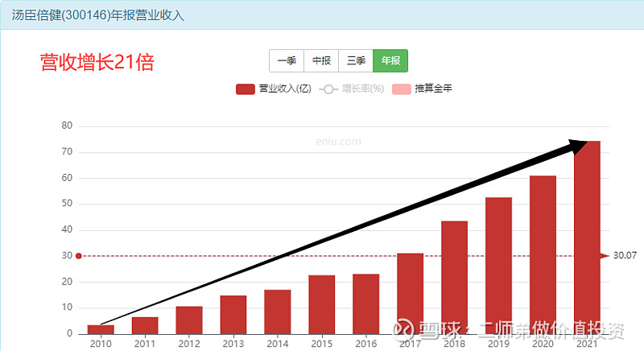This screenshot has width=644, height=351.
Task: Click the y-axis label 80
Action: pyautogui.click(x=67, y=126)
